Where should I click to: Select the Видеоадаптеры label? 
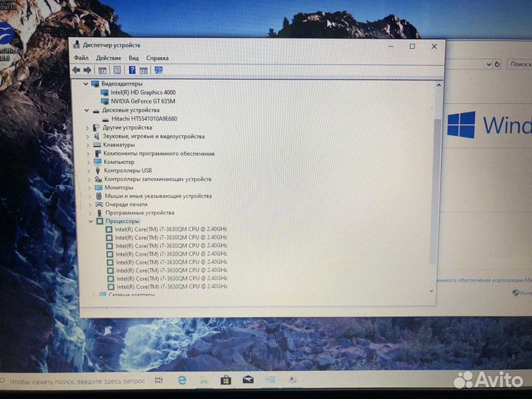click(122, 83)
